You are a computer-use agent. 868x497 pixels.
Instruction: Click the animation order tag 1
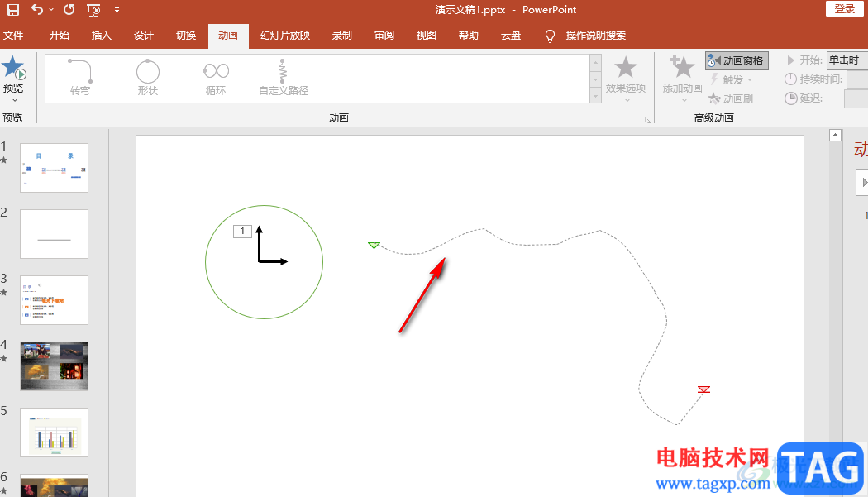click(242, 231)
